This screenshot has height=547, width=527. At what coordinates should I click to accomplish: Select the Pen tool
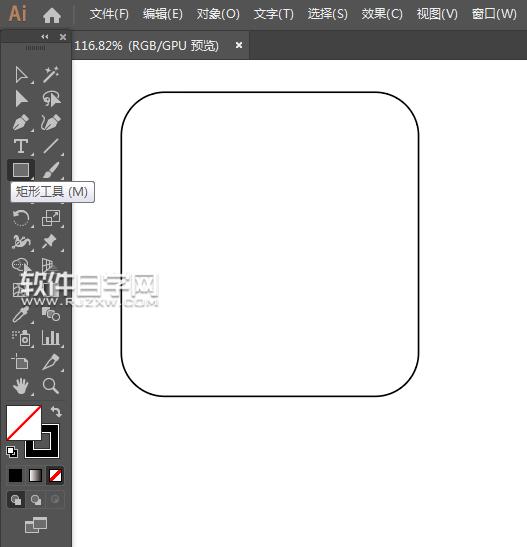[x=21, y=122]
